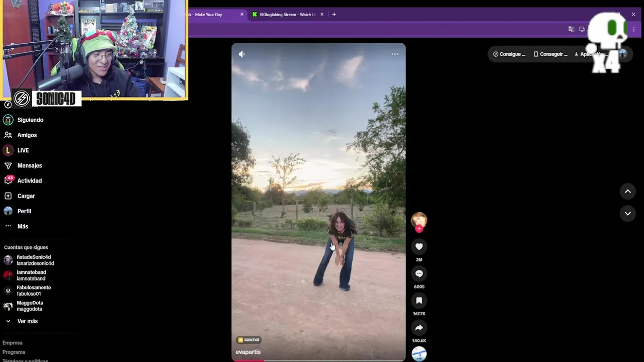This screenshot has height=362, width=644.
Task: Close the ElGlogloking Stream tab
Action: tap(322, 15)
